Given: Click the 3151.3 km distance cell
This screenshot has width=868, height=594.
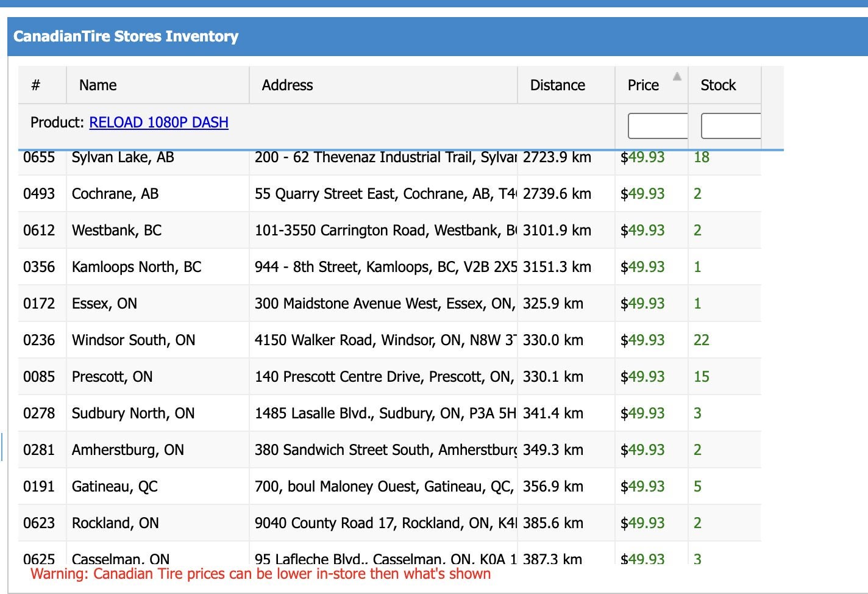Looking at the screenshot, I should 557,267.
